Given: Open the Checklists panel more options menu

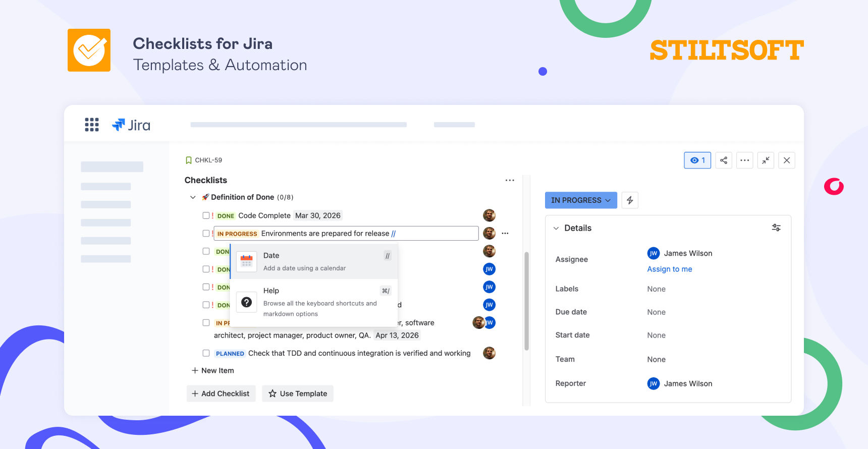Looking at the screenshot, I should (510, 180).
